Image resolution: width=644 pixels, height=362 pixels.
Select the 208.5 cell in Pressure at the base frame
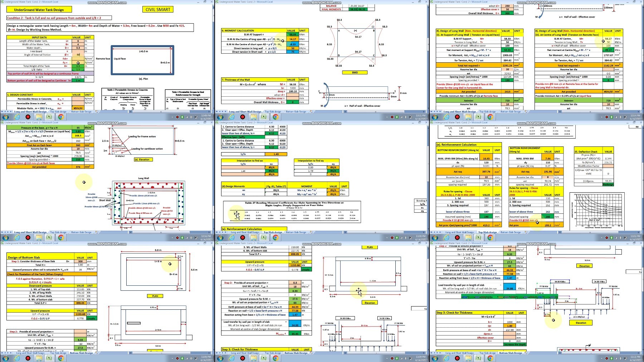point(78,136)
